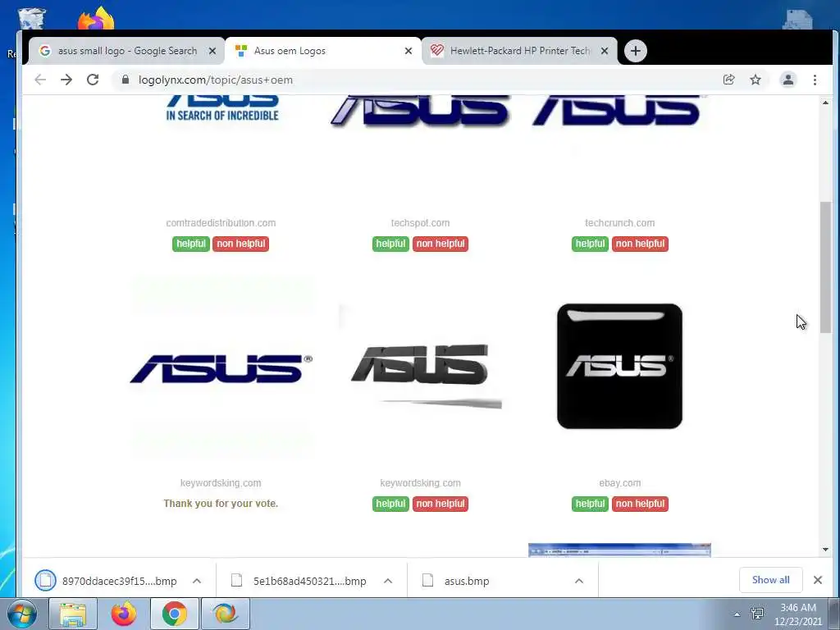Bookmark this page with the star icon

coord(756,80)
